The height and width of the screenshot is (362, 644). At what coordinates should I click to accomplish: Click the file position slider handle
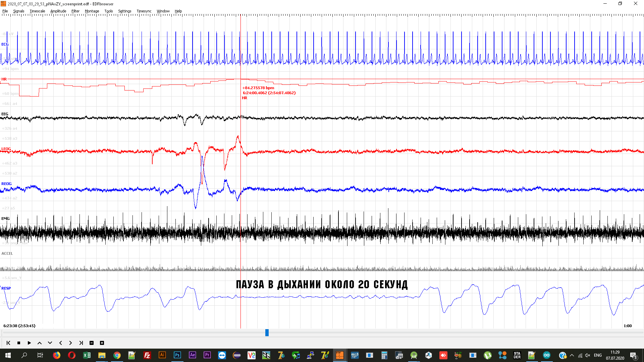click(x=267, y=333)
